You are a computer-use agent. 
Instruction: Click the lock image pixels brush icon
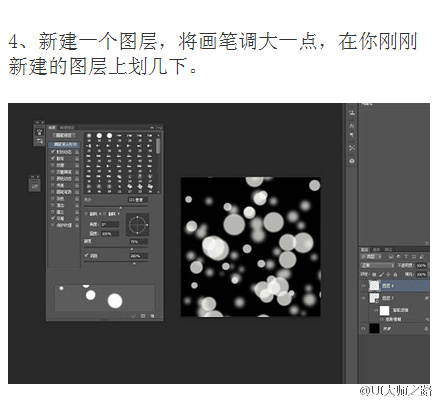(381, 275)
